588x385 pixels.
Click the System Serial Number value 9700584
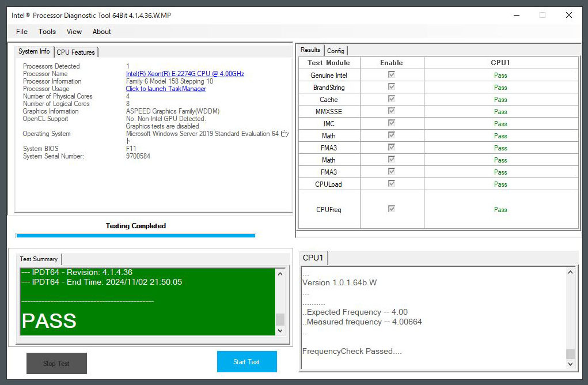pyautogui.click(x=138, y=156)
